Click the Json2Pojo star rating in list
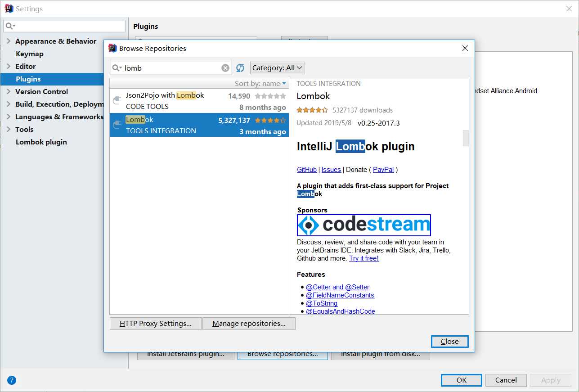This screenshot has height=392, width=579. coord(270,96)
